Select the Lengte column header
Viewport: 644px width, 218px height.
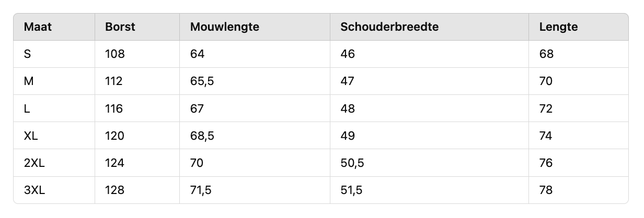(559, 27)
